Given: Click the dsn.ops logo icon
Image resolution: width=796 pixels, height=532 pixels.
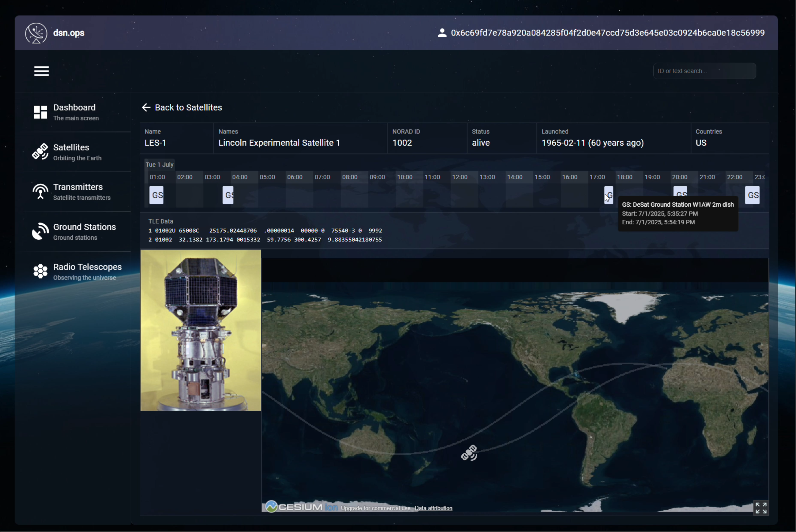Looking at the screenshot, I should [36, 33].
